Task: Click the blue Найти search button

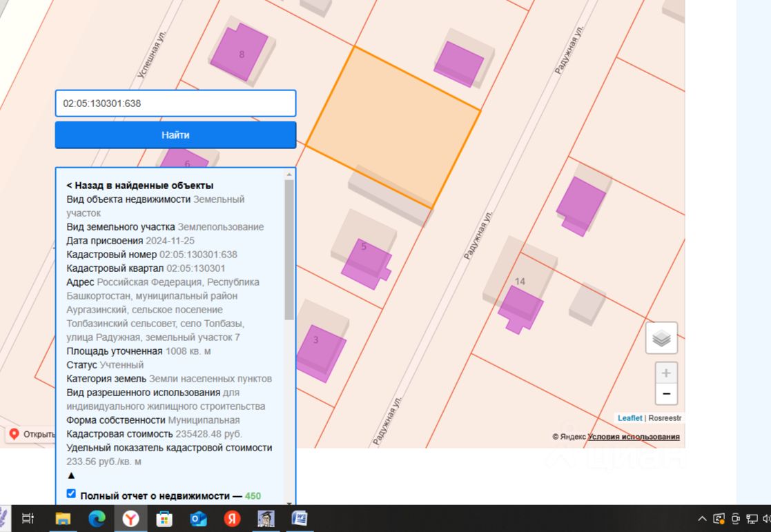Action: pyautogui.click(x=175, y=135)
